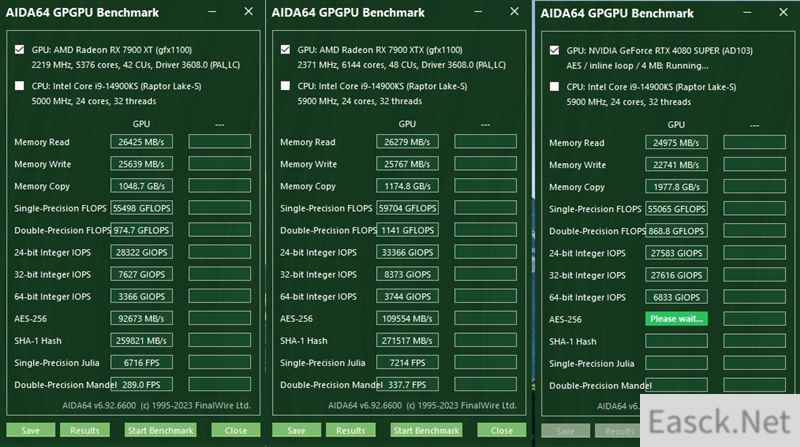This screenshot has width=800, height=447.
Task: Click Single-Precision FLOPS value 55065 GFLOPS
Action: (x=676, y=209)
